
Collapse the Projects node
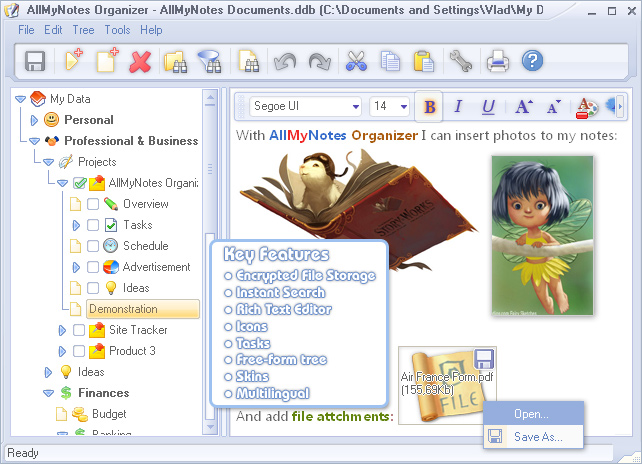tap(48, 162)
